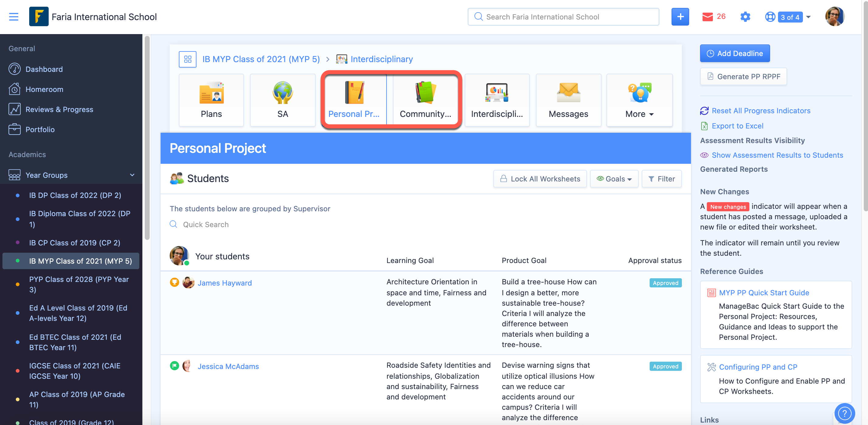The image size is (868, 425).
Task: Open Configuring PP and CP guide
Action: coord(758,367)
